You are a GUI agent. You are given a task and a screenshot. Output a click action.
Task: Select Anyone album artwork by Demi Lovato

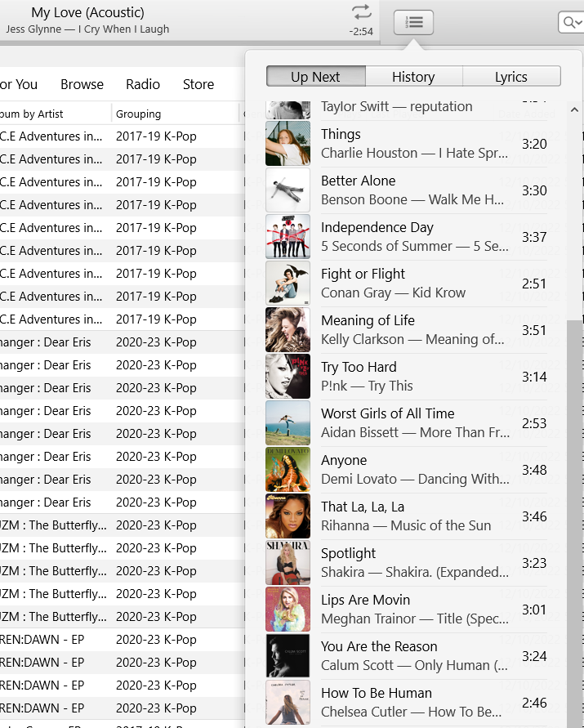point(288,469)
